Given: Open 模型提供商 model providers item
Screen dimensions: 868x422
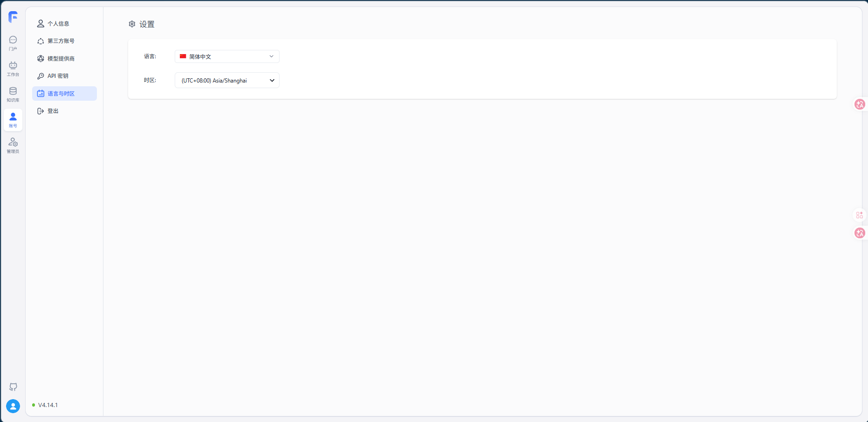Looking at the screenshot, I should [64, 58].
